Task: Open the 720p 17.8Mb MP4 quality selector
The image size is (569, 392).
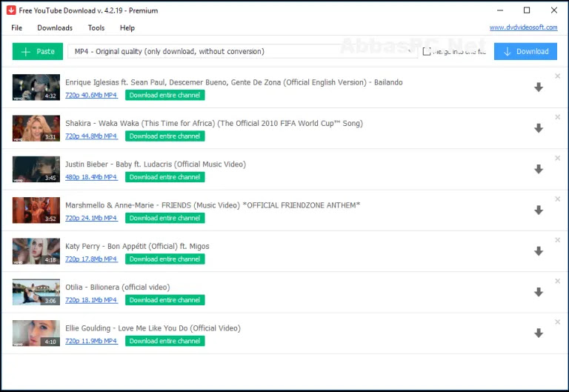Action: tap(91, 259)
